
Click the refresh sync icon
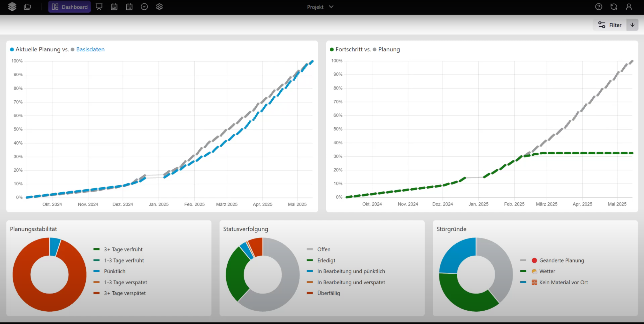pyautogui.click(x=614, y=7)
